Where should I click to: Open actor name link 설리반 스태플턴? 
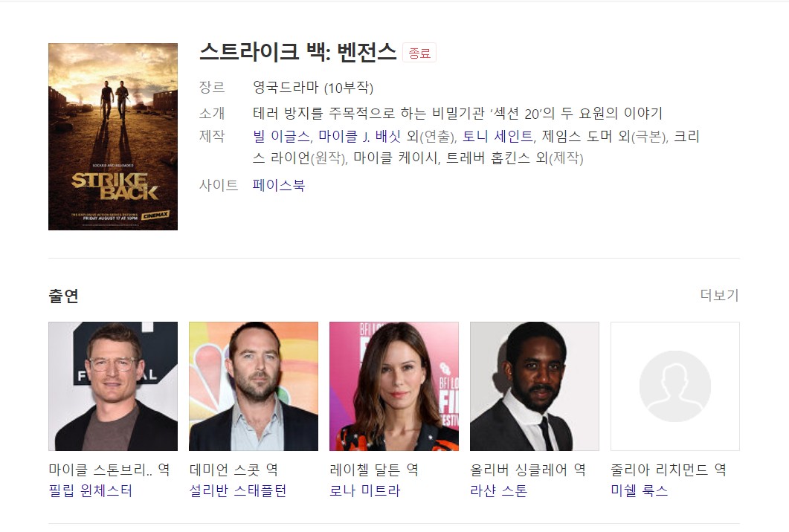(x=238, y=490)
